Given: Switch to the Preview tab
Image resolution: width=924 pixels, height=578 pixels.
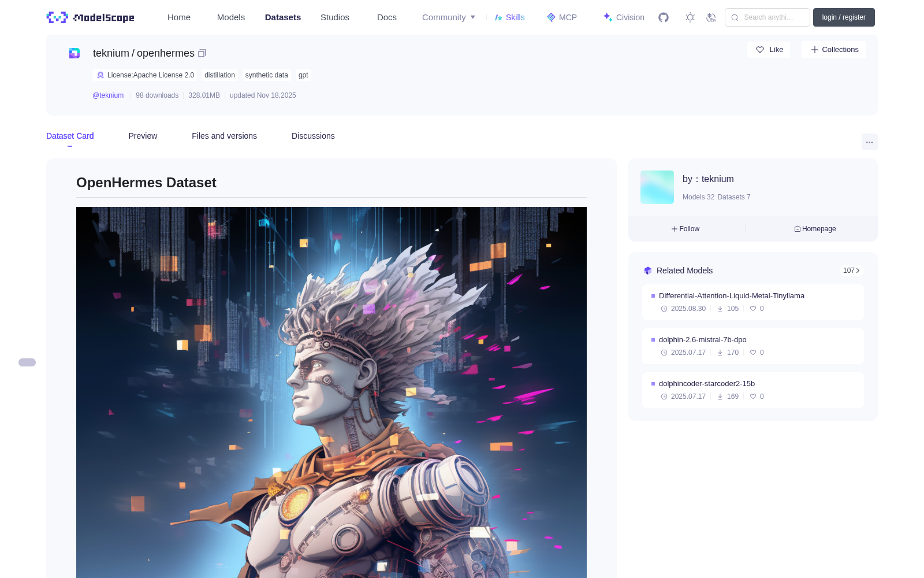Looking at the screenshot, I should (143, 136).
